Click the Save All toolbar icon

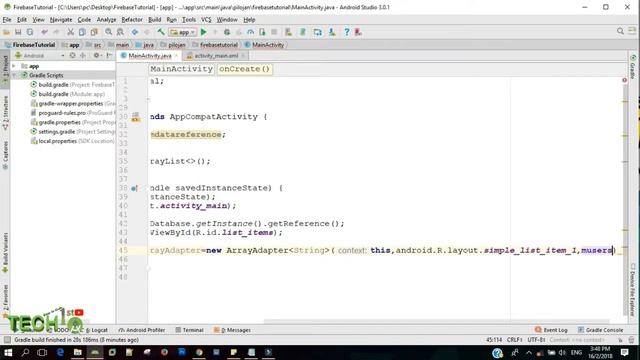click(x=18, y=32)
